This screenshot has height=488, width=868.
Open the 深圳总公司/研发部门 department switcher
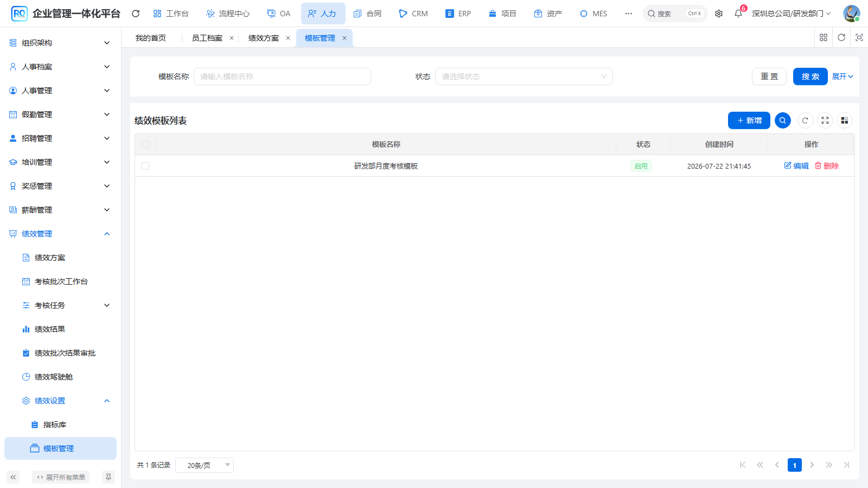792,14
